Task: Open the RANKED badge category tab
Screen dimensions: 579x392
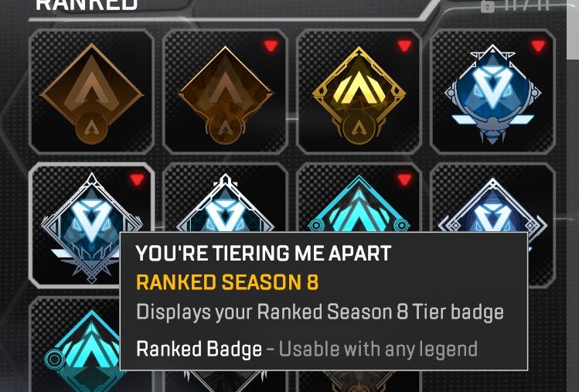Action: click(87, 5)
